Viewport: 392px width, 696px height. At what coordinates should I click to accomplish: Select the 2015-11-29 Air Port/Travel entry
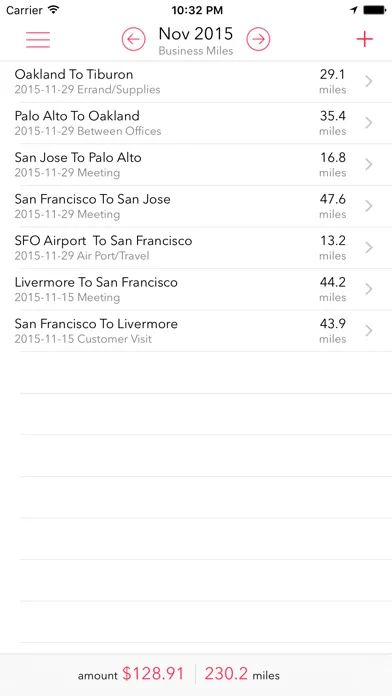point(82,256)
